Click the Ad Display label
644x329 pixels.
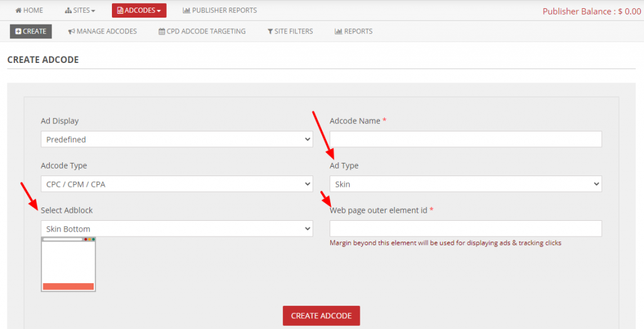[x=60, y=121]
